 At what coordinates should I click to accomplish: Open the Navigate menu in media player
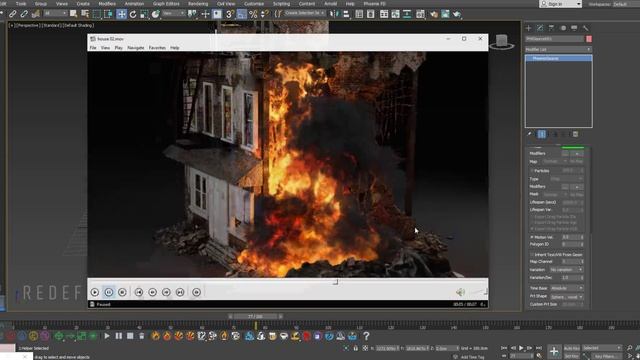(136, 48)
